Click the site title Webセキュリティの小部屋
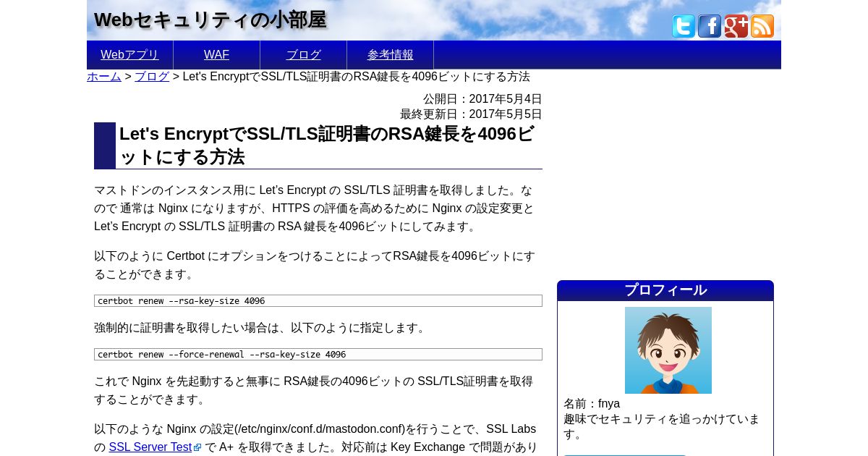Screen dimensions: 868x456 click(x=210, y=20)
